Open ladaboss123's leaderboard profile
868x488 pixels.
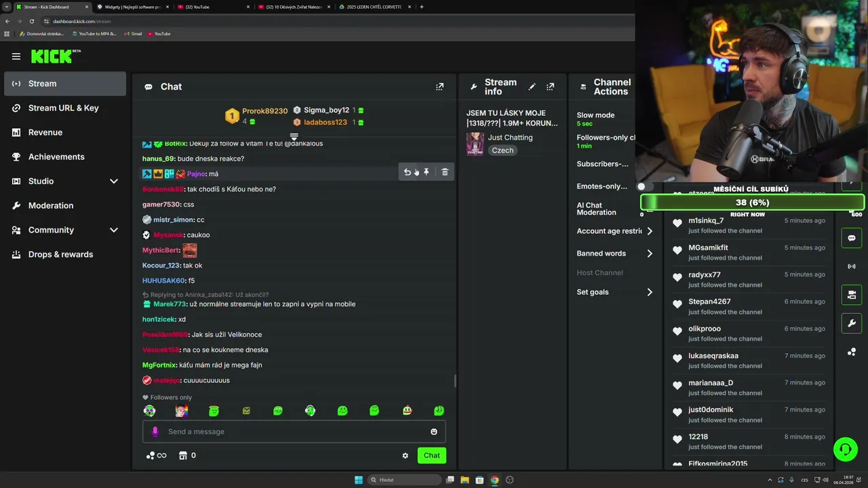pos(325,123)
